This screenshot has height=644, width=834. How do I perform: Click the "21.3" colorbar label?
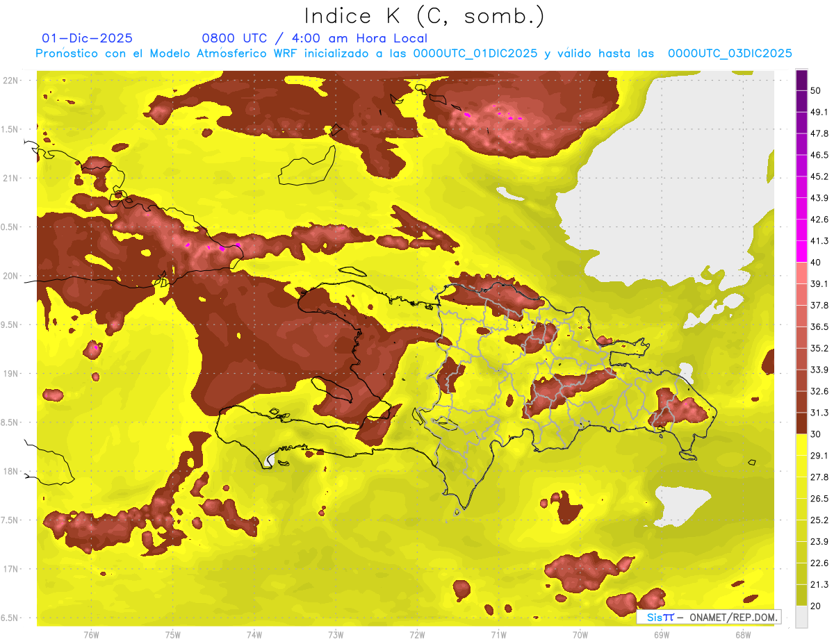tap(819, 585)
